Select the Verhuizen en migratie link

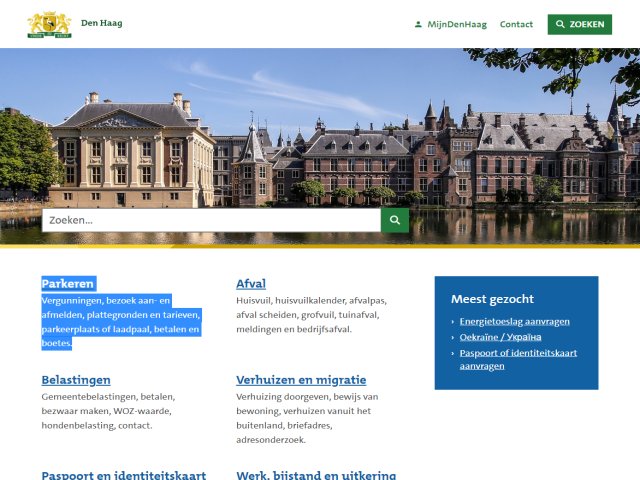301,380
